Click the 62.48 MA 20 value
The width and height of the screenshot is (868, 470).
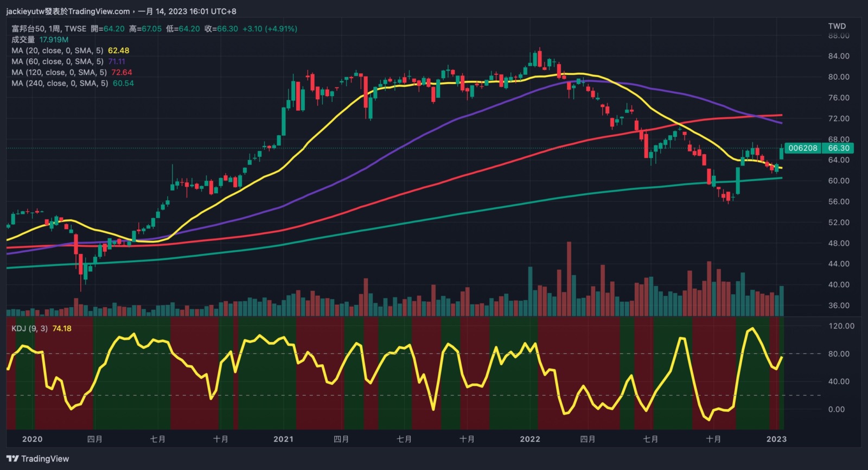[x=118, y=50]
